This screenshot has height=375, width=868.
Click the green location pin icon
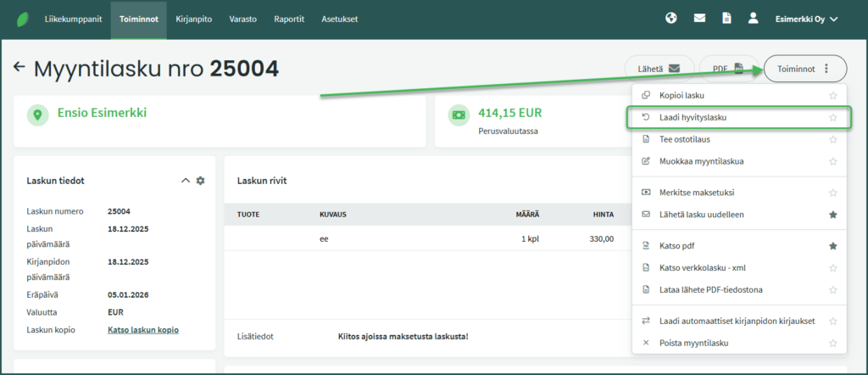pyautogui.click(x=37, y=115)
